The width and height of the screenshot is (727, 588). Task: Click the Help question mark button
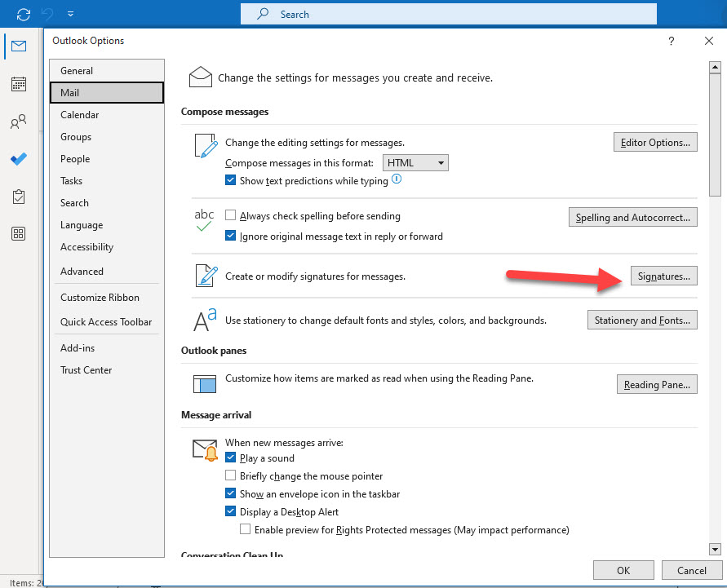pos(671,41)
